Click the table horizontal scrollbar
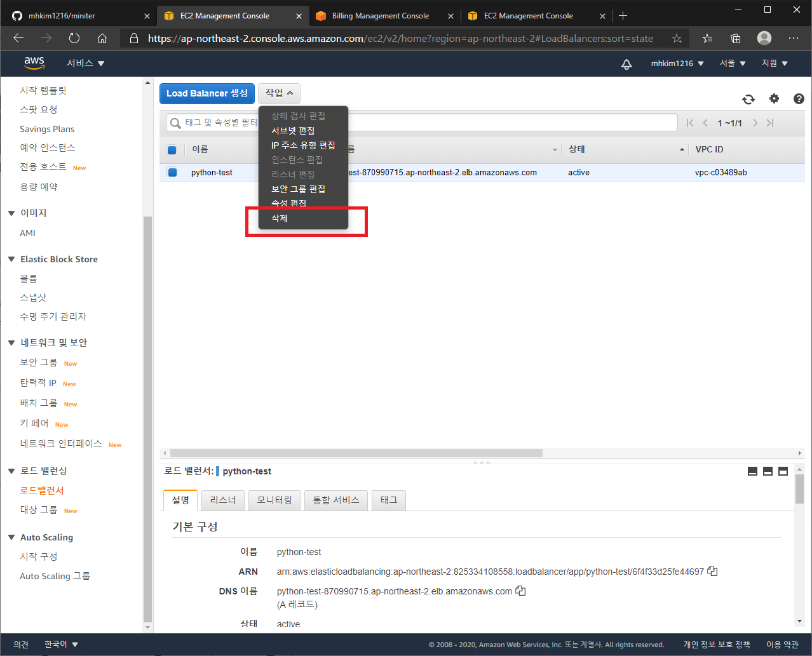This screenshot has height=656, width=812. pyautogui.click(x=356, y=453)
